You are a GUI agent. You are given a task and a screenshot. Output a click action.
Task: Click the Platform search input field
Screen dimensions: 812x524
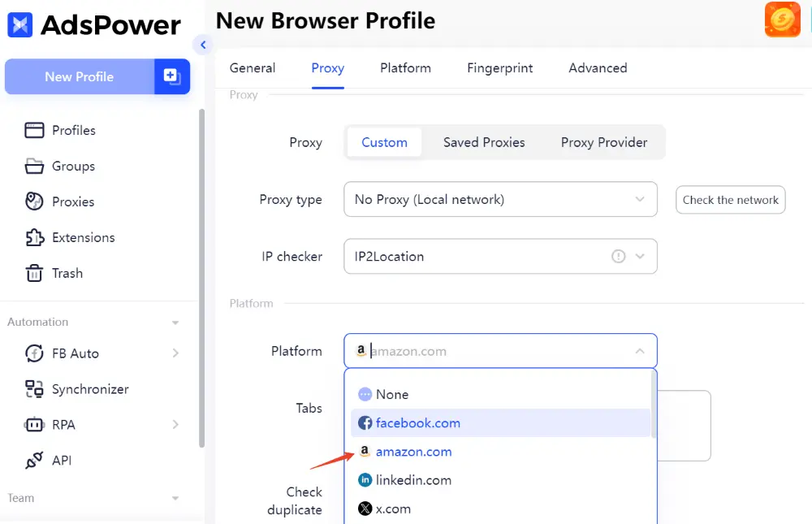click(x=500, y=351)
